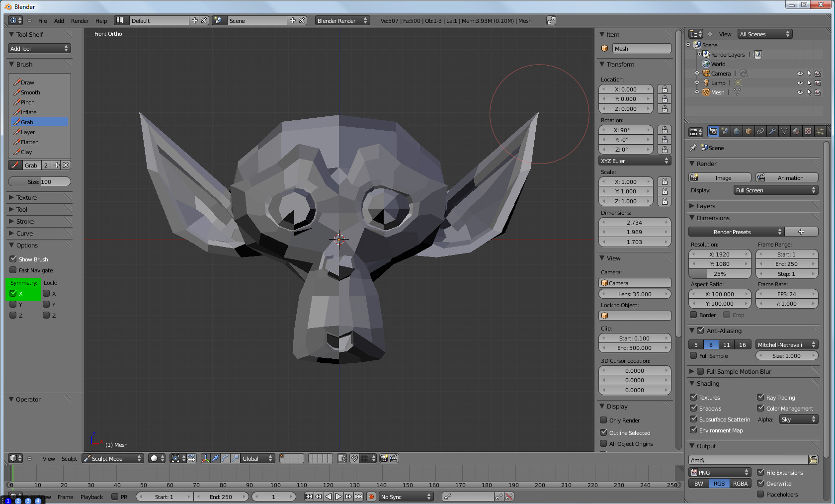Enable the Border checkbox

[x=693, y=315]
